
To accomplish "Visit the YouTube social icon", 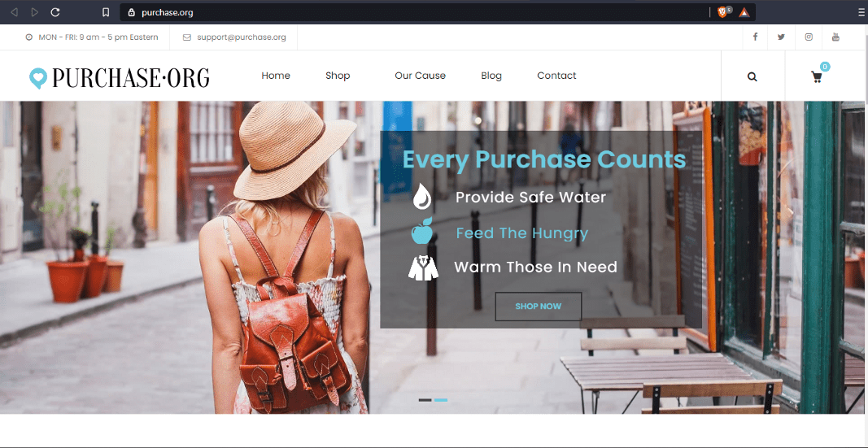I will pos(836,37).
